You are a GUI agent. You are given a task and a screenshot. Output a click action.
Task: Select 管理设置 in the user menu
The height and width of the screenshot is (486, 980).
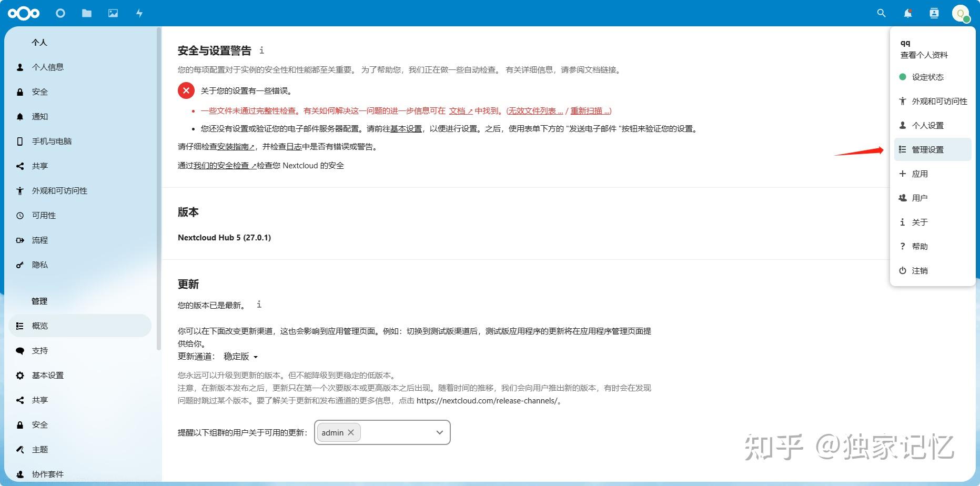coord(928,149)
